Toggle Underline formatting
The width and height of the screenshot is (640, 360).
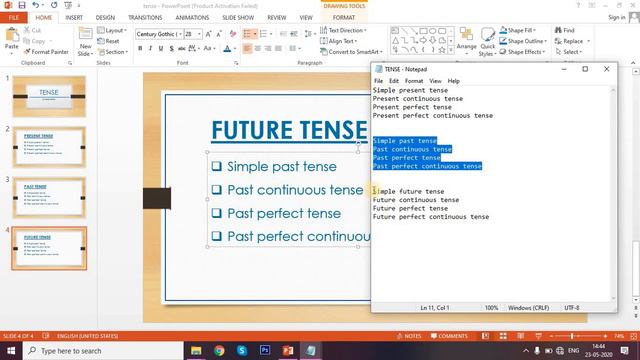[161, 49]
